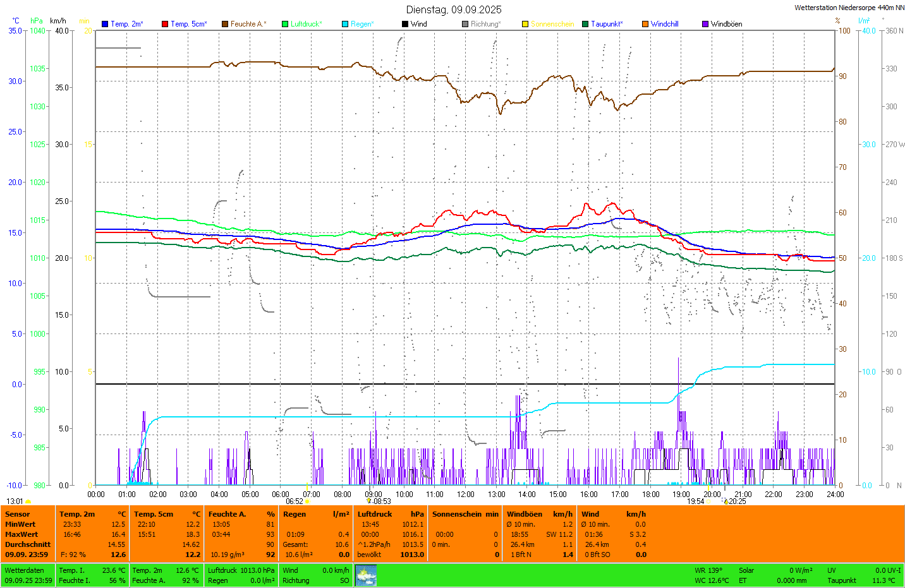This screenshot has height=588, width=905.
Task: Click the Richtung legend label
Action: pyautogui.click(x=485, y=24)
